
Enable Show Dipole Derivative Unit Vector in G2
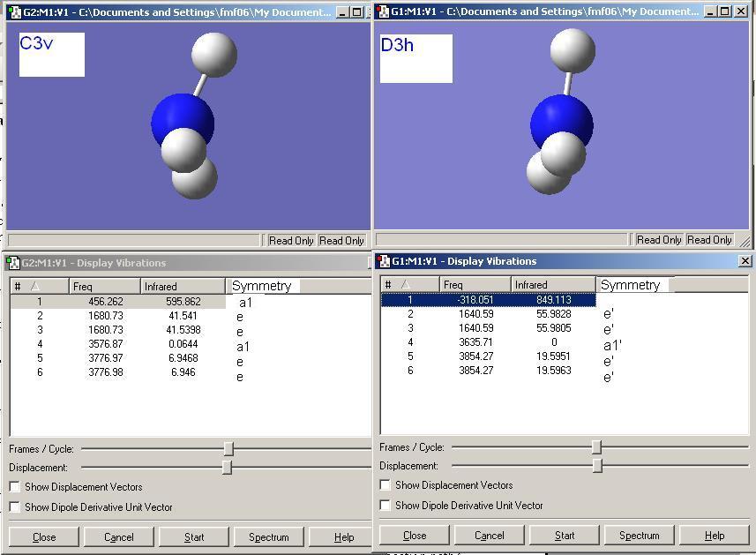(15, 506)
